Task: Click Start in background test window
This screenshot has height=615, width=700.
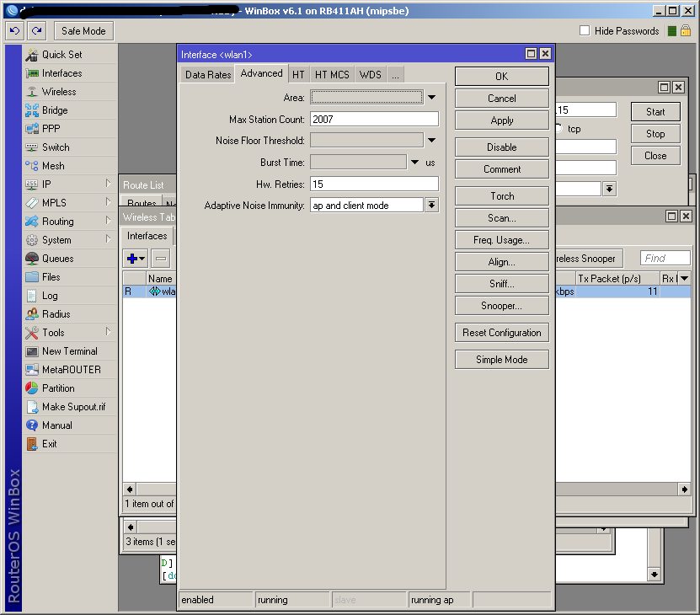Action: pyautogui.click(x=655, y=112)
